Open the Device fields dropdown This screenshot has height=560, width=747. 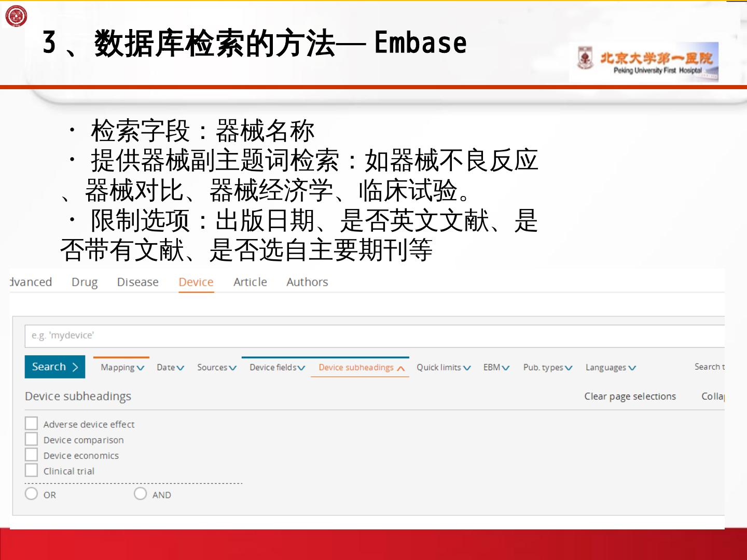click(x=278, y=368)
